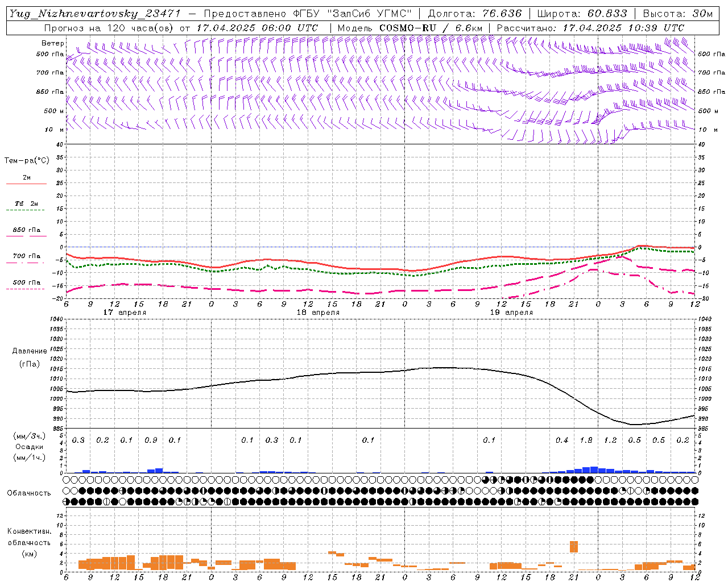Click the 'Конвективн.' convective cloud label
This screenshot has width=728, height=582.
(x=29, y=531)
